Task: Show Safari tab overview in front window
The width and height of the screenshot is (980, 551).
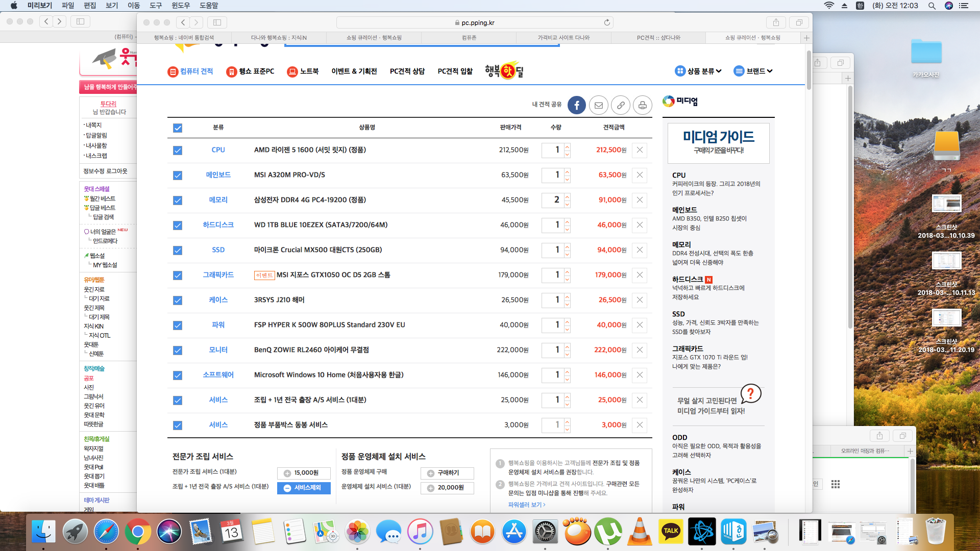Action: pos(799,22)
